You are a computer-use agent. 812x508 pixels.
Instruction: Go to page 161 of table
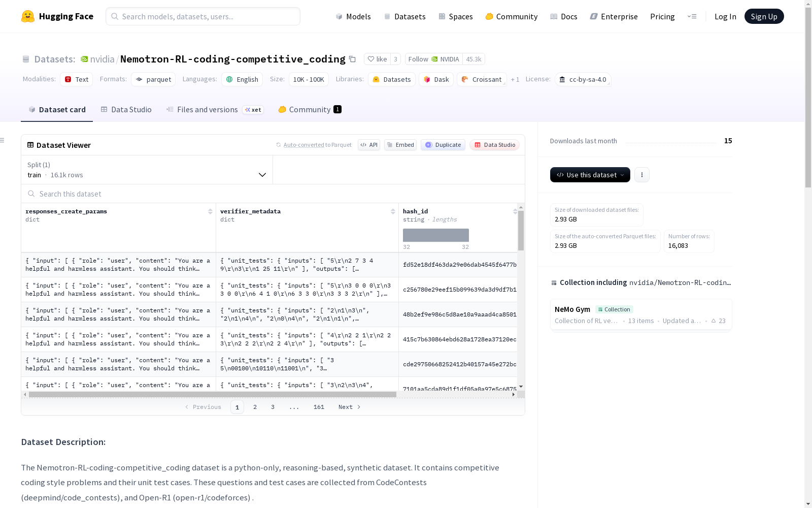coord(319,407)
